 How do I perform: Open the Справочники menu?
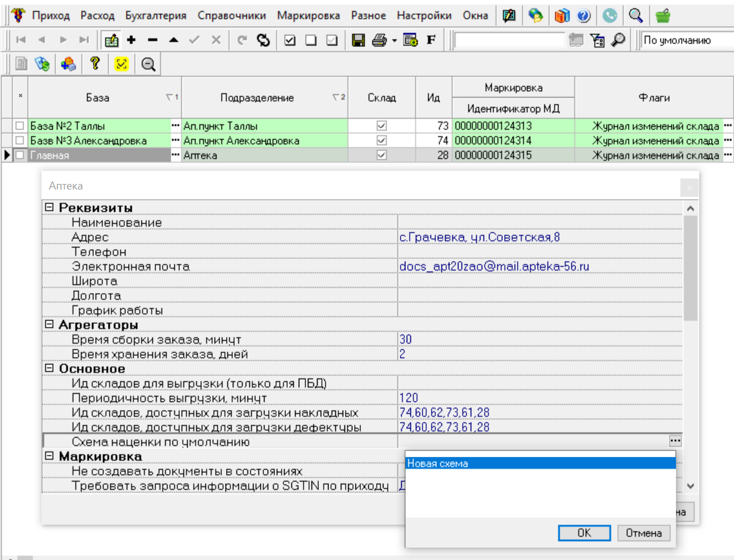(232, 15)
